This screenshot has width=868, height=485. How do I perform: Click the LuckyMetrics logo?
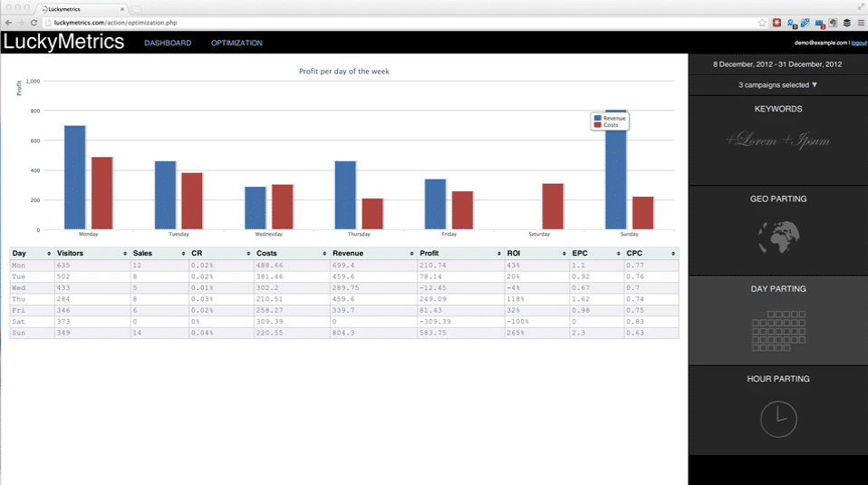pos(63,42)
